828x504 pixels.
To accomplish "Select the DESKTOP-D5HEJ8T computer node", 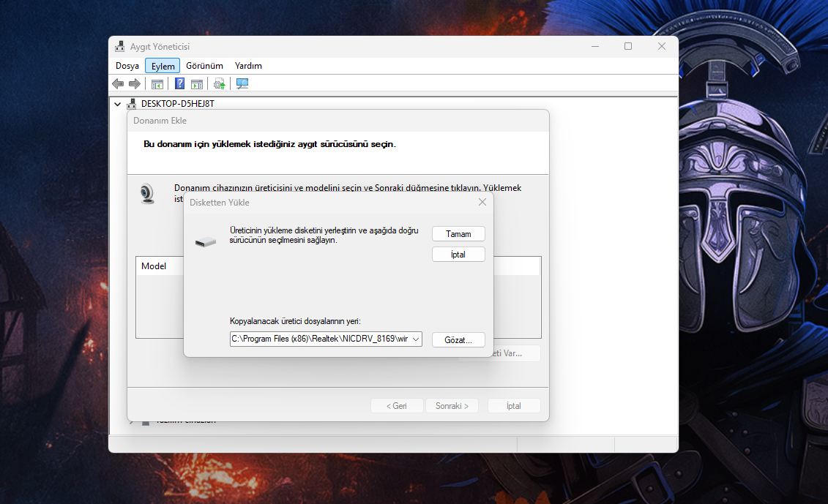I will [x=177, y=103].
